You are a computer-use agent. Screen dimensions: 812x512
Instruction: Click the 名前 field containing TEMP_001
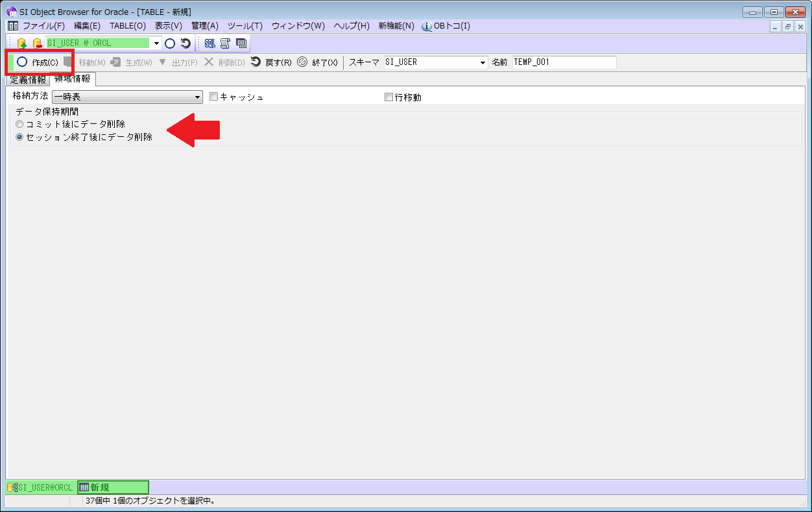(x=564, y=62)
